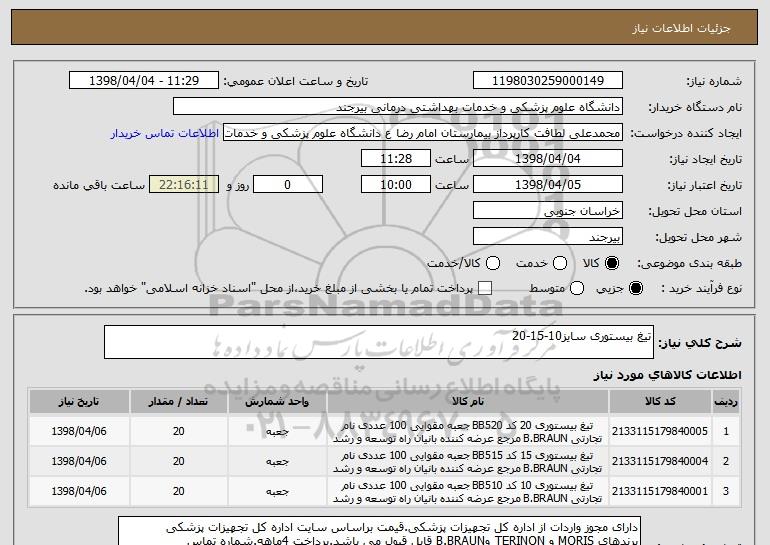Click the واحد شمارش column header
The width and height of the screenshot is (770, 545).
(277, 402)
